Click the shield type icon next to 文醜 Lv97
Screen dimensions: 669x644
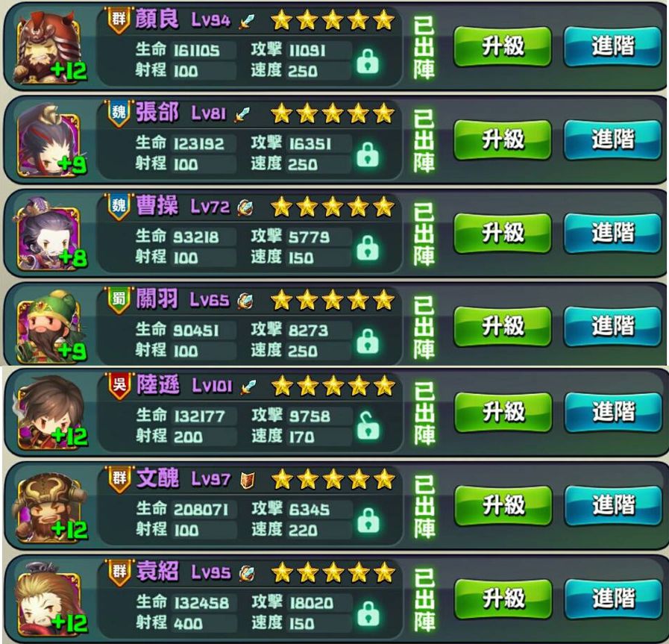(248, 480)
